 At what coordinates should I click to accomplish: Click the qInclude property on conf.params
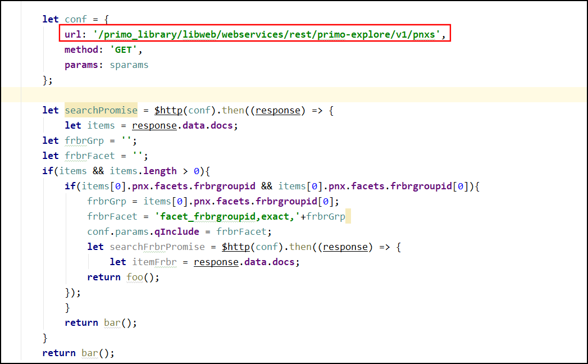(x=177, y=232)
